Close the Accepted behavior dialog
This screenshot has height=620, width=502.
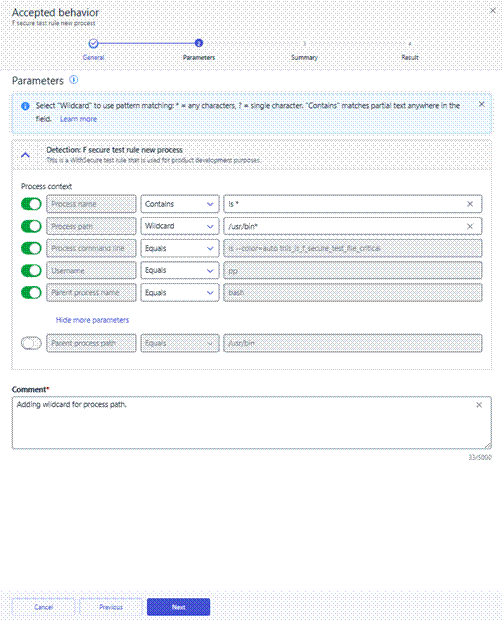(x=493, y=11)
